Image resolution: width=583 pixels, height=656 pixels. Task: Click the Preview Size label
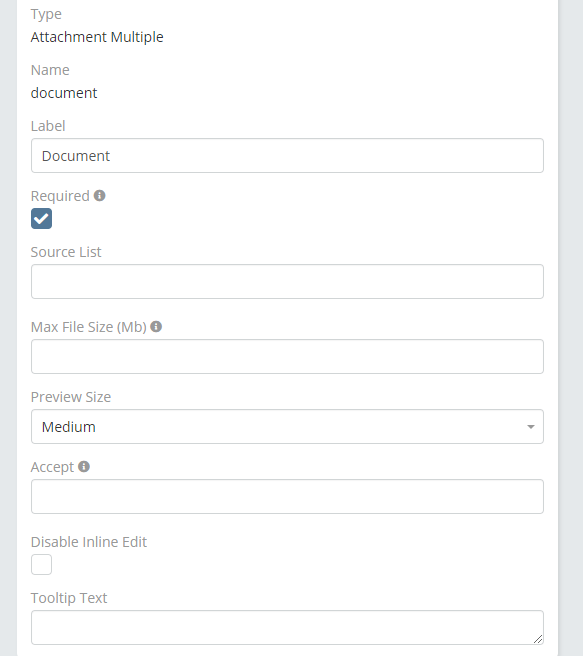[71, 397]
